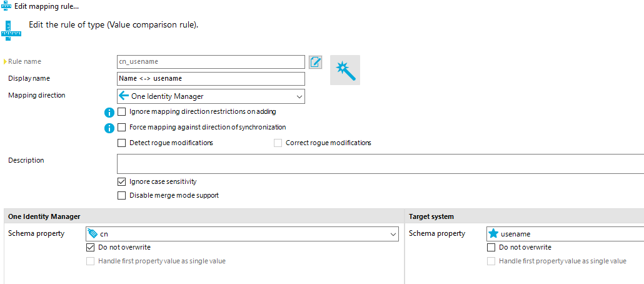The height and width of the screenshot is (284, 644).
Task: Open the usename schema property combo box
Action: click(x=565, y=234)
